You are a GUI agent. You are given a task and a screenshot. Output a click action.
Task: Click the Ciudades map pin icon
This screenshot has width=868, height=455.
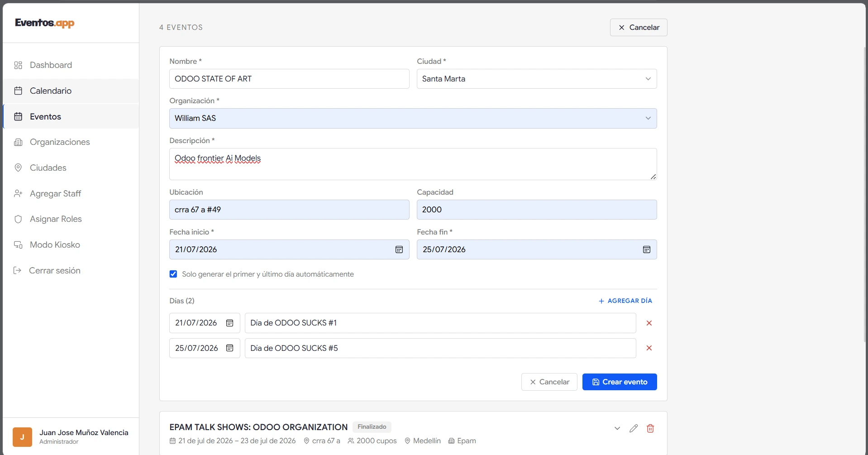[18, 168]
